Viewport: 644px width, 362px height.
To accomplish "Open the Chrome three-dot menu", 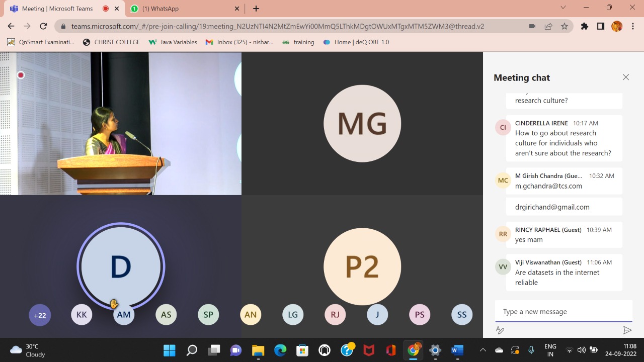I will (633, 26).
